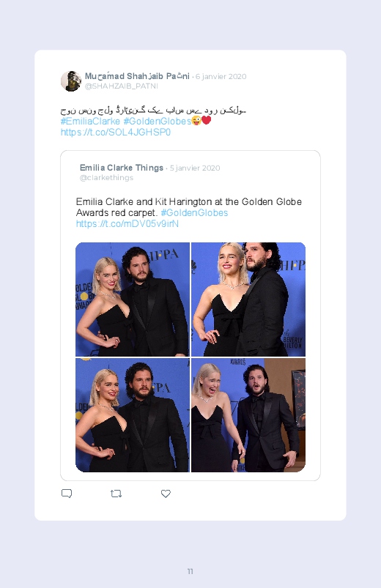The width and height of the screenshot is (381, 588).
Task: Open the #EmiliaClarke hashtag
Action: coord(90,121)
